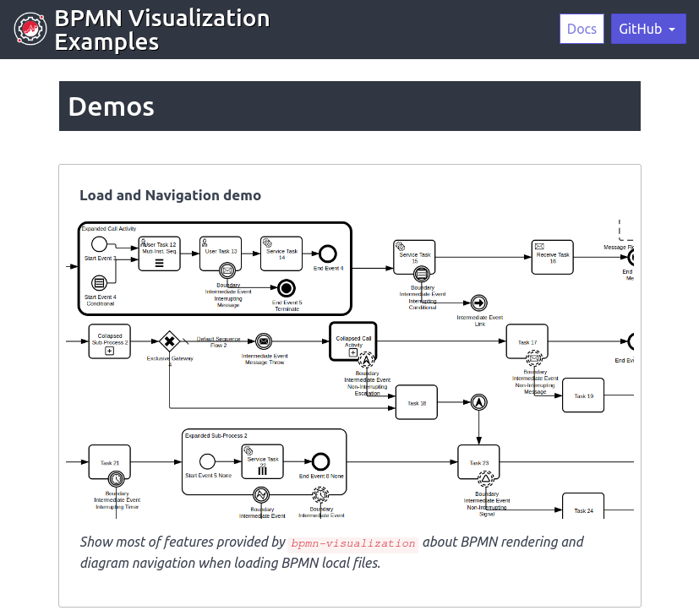
Task: Select the signal boundary event on Task 23
Action: (x=485, y=479)
